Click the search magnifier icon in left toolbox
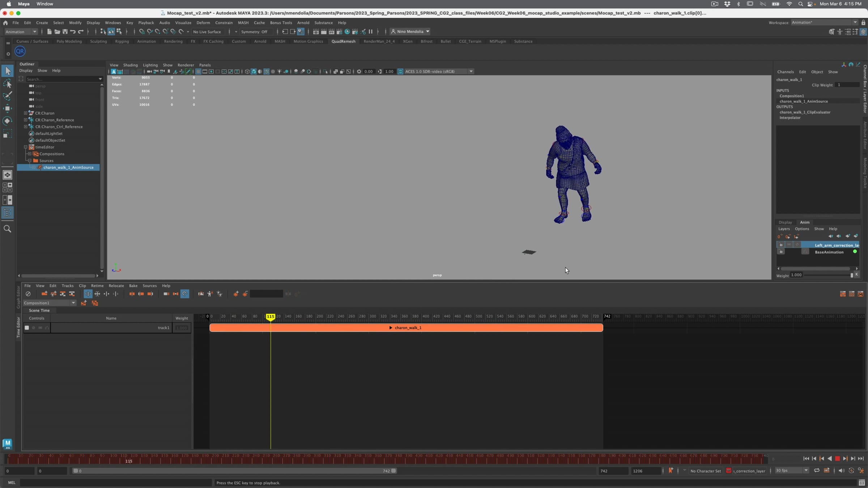868x488 pixels. (7, 229)
